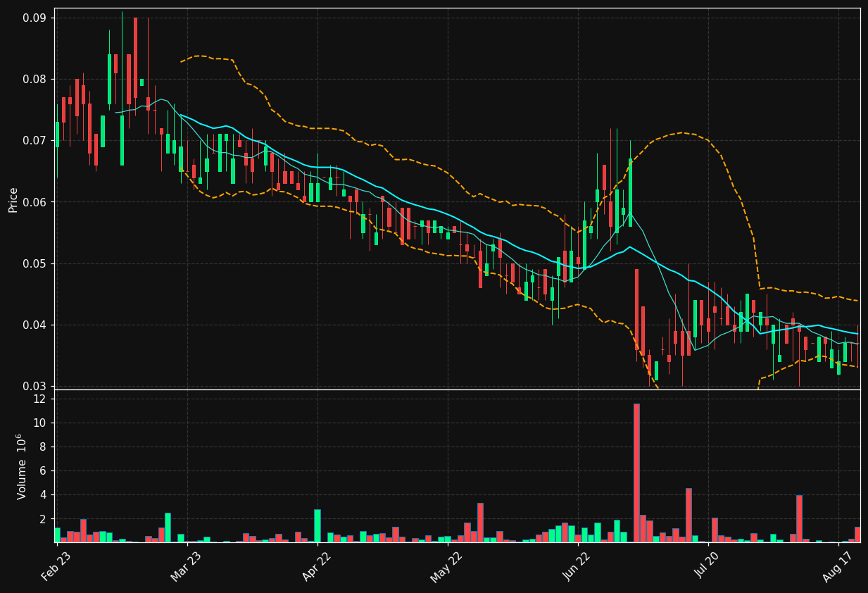Click the 0.06 price axis label
868x593 pixels.
click(36, 202)
